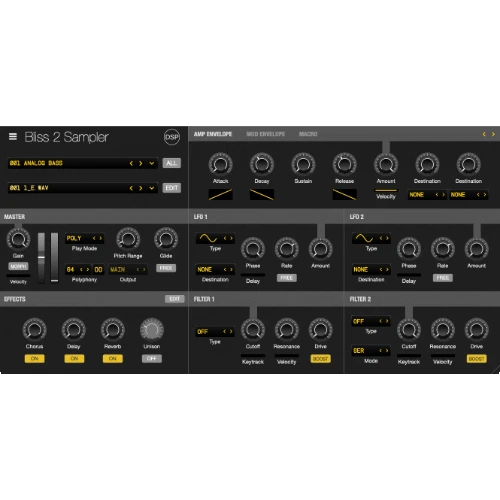Change the LFO 1 NONE destination selector
Viewport: 500px width, 500px height.
[x=215, y=269]
